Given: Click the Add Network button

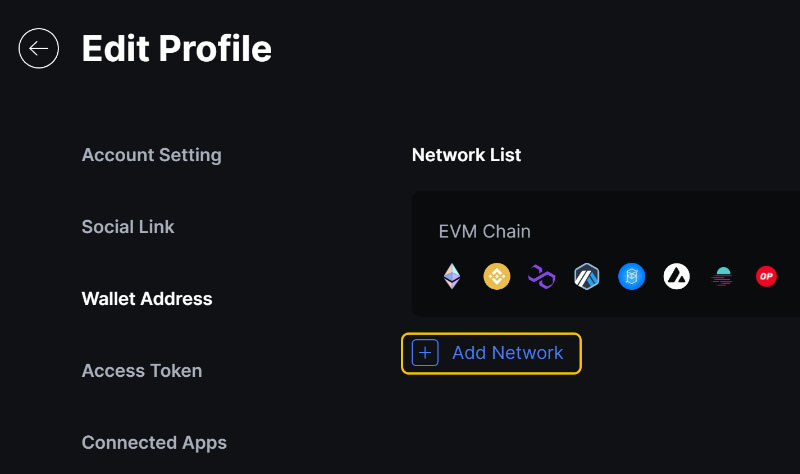Looking at the screenshot, I should pyautogui.click(x=491, y=353).
